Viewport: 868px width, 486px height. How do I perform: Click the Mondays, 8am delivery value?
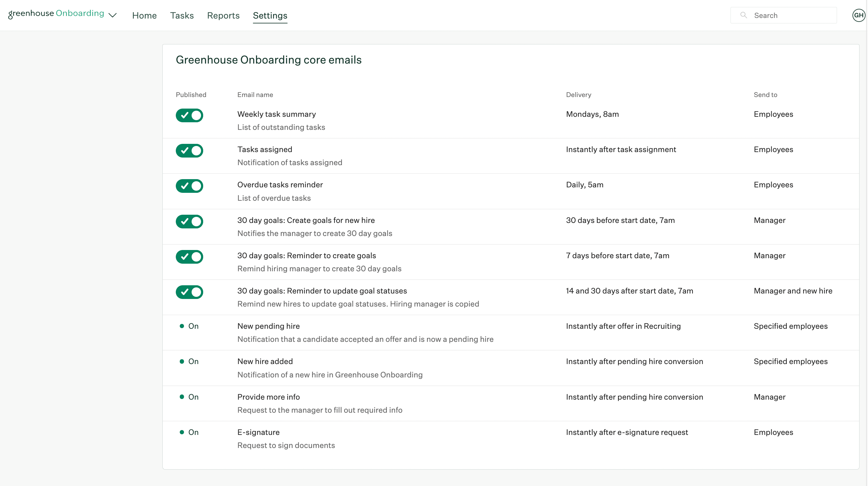point(592,114)
